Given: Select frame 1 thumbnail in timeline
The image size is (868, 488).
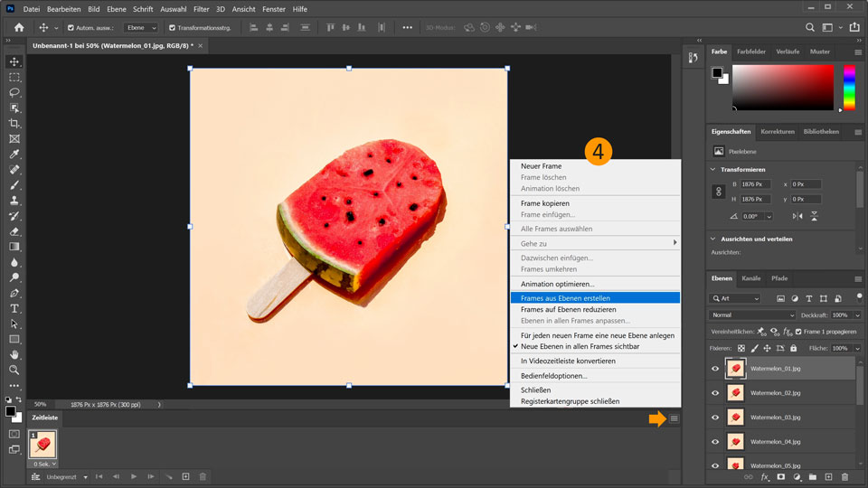Looking at the screenshot, I should 43,444.
